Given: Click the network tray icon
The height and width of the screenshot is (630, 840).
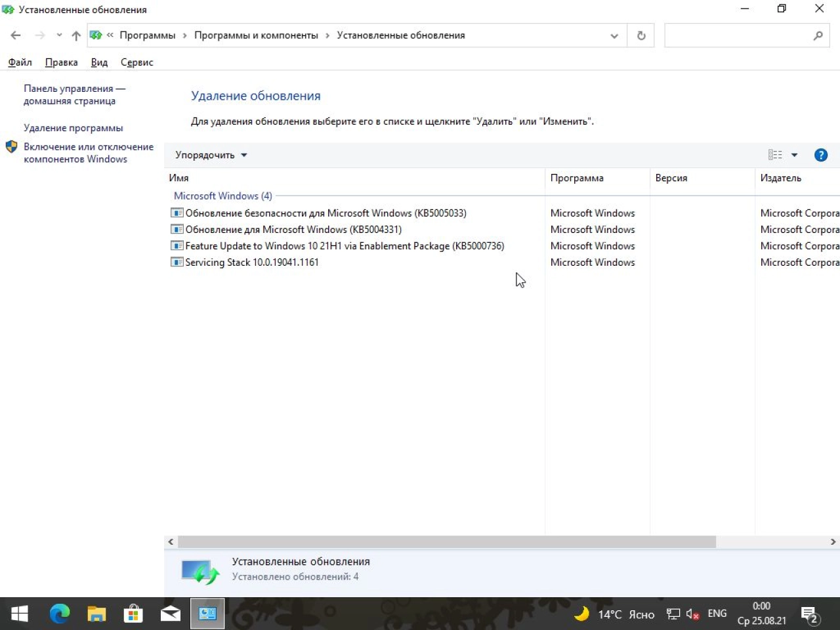Looking at the screenshot, I should tap(673, 614).
